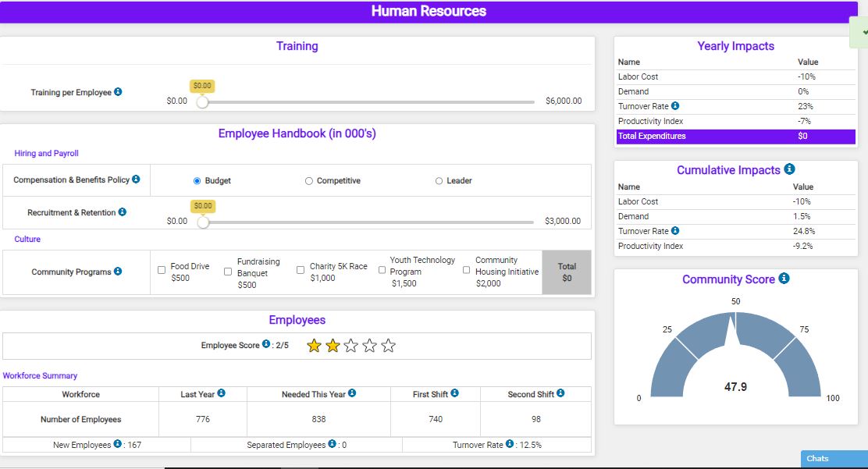The image size is (868, 469).
Task: Show info for Recruitment & Retention
Action: (123, 211)
